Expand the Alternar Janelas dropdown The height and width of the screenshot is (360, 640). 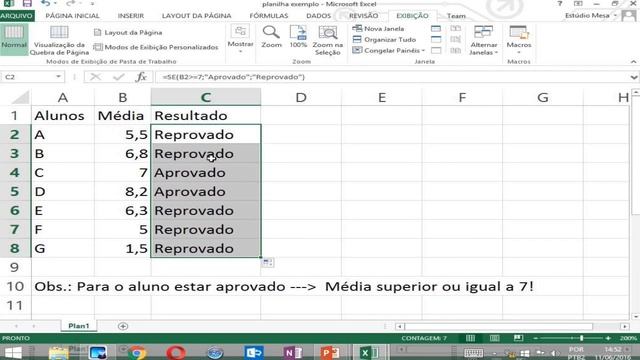click(496, 53)
